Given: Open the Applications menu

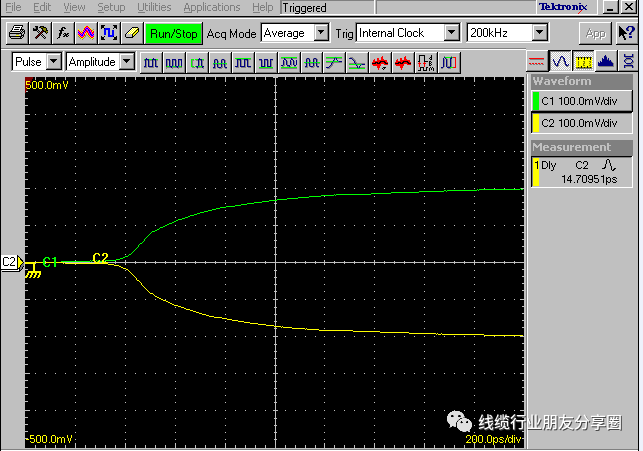Looking at the screenshot, I should click(212, 7).
